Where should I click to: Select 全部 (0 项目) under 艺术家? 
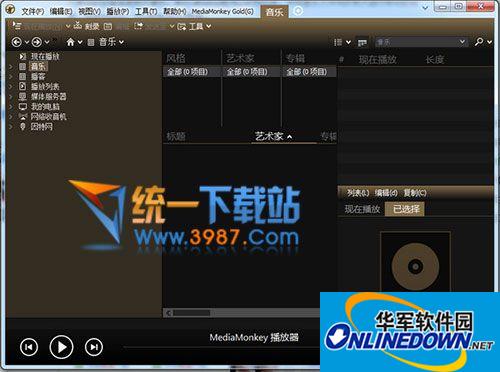point(251,72)
